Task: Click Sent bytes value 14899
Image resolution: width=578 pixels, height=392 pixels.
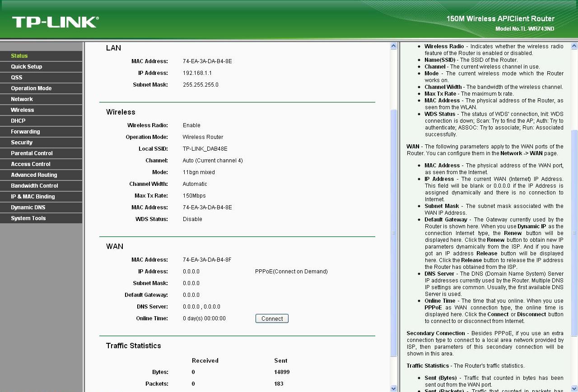Action: tap(282, 372)
